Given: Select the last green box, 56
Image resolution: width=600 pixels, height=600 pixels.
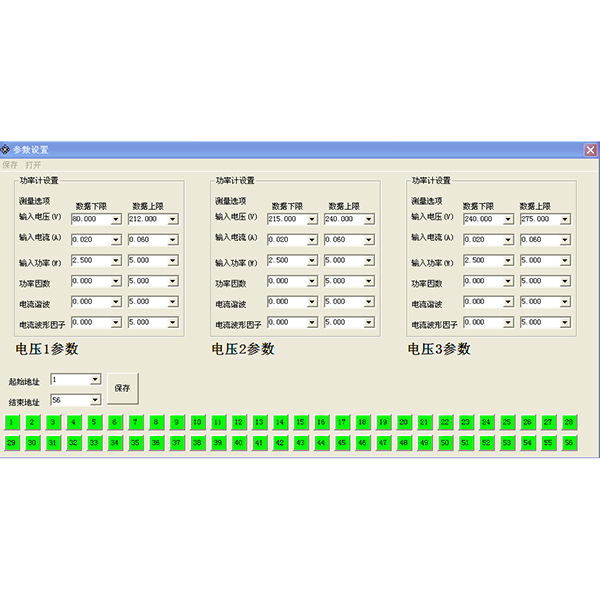Looking at the screenshot, I should 569,442.
